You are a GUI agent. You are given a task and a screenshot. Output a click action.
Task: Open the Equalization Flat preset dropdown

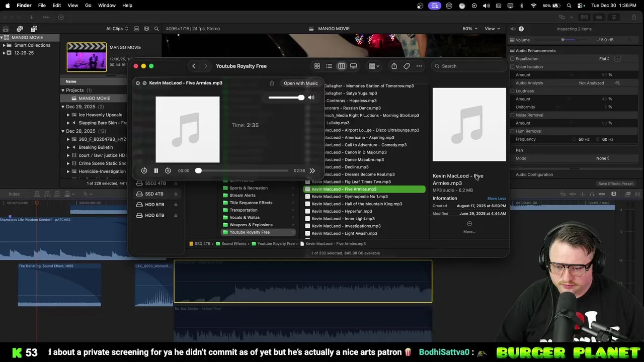(x=604, y=59)
